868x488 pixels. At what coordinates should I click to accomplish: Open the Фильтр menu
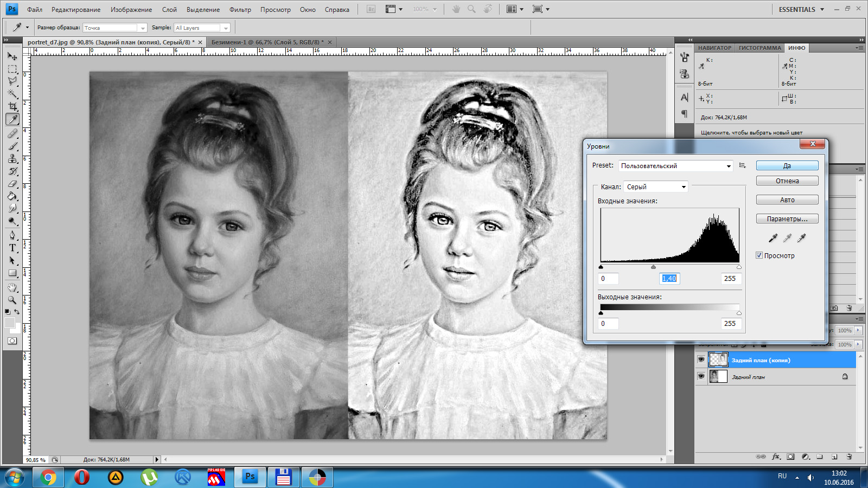coord(240,9)
